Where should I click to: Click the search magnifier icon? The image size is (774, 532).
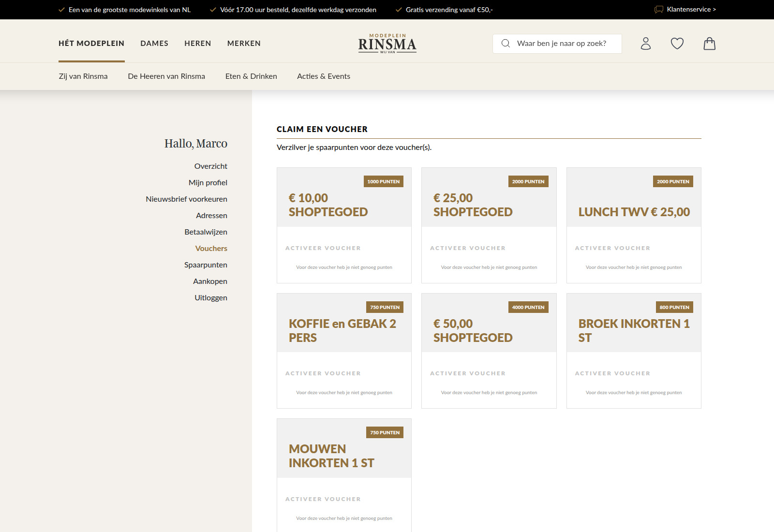click(506, 44)
